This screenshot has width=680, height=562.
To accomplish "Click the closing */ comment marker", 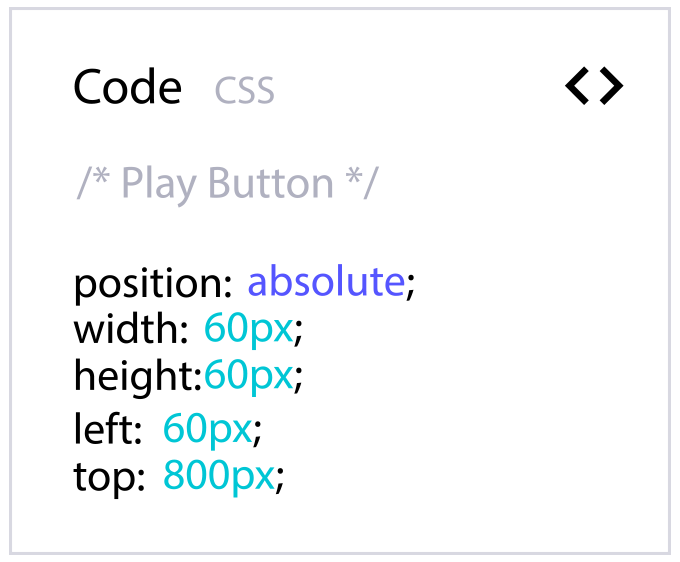I will (362, 184).
